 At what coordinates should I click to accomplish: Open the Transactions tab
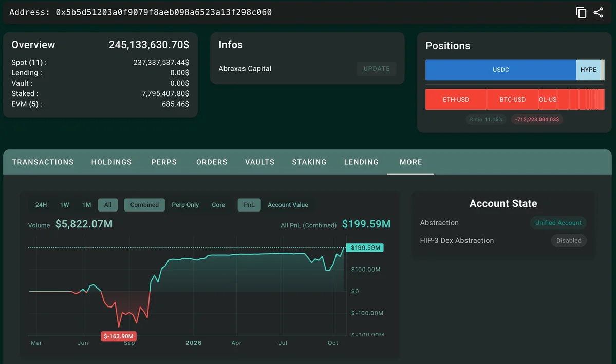point(43,162)
